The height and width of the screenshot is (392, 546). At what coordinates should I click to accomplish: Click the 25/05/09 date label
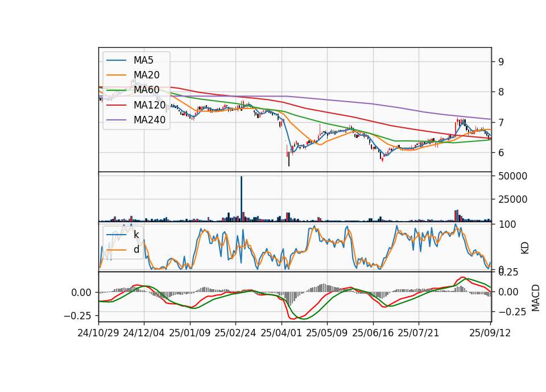327,333
